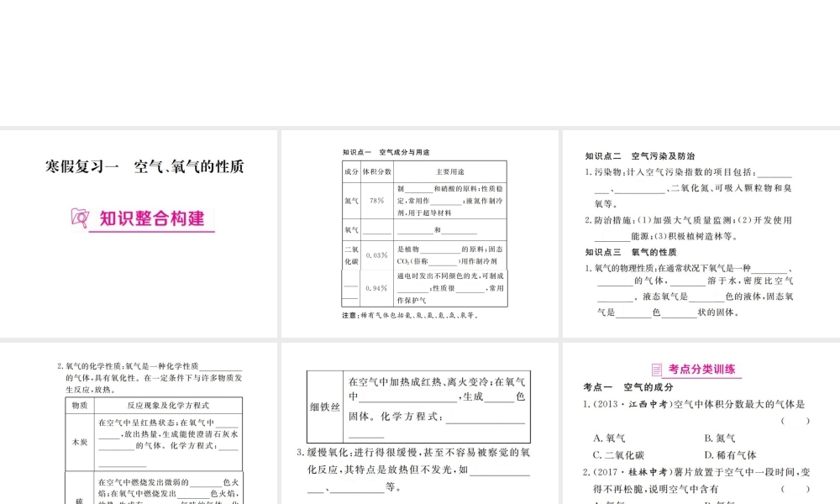840x504 pixels.
Task: Click the heading 知识点一 空气成分与用途
Action: click(x=386, y=152)
